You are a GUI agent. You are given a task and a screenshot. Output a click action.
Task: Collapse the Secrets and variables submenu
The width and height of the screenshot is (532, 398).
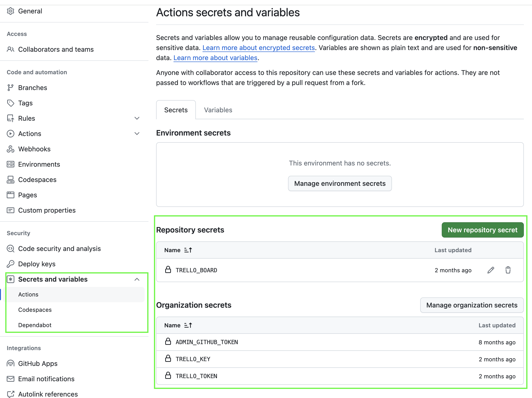coord(137,279)
